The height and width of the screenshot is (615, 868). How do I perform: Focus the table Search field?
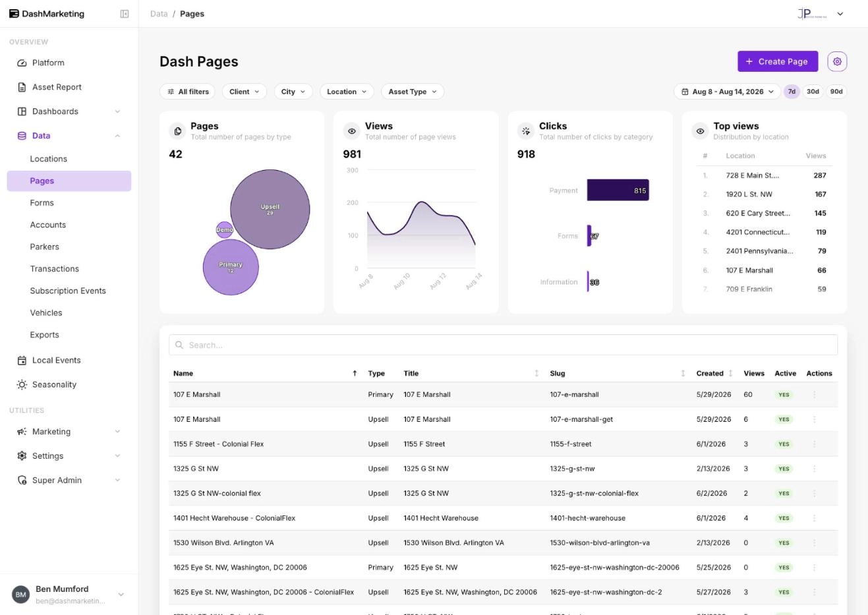pos(504,345)
